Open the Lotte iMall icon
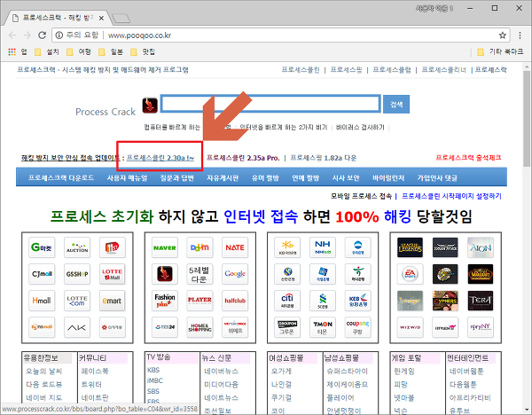Screen dimensions: 532x415 point(113,274)
